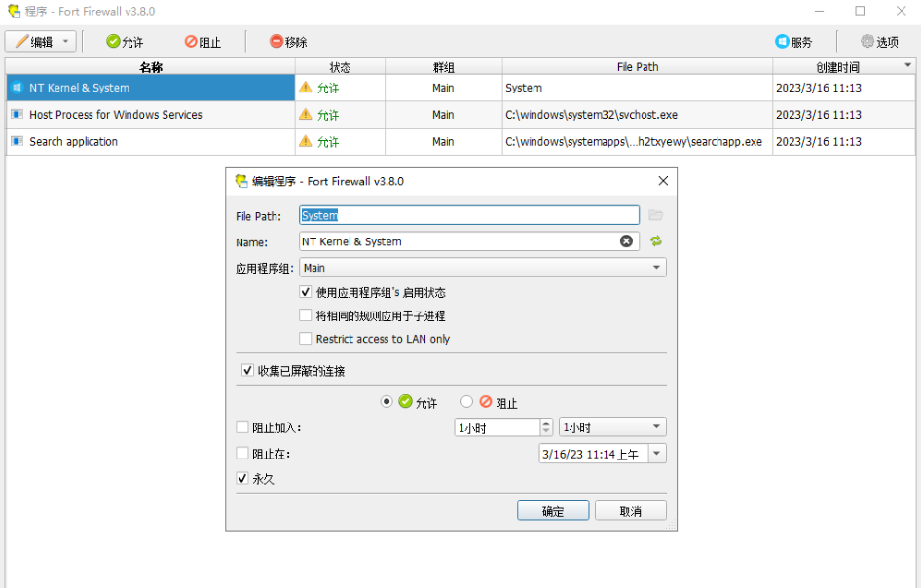Click the green refresh name icon
This screenshot has height=588, width=921.
(x=655, y=240)
